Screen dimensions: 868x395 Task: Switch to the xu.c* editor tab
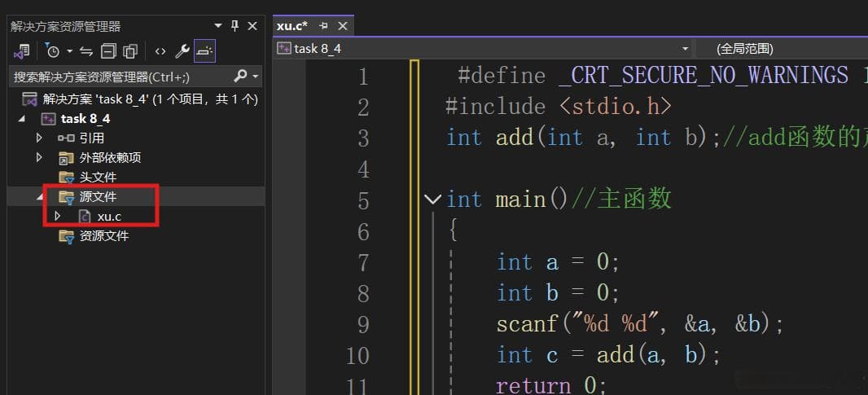pyautogui.click(x=292, y=26)
